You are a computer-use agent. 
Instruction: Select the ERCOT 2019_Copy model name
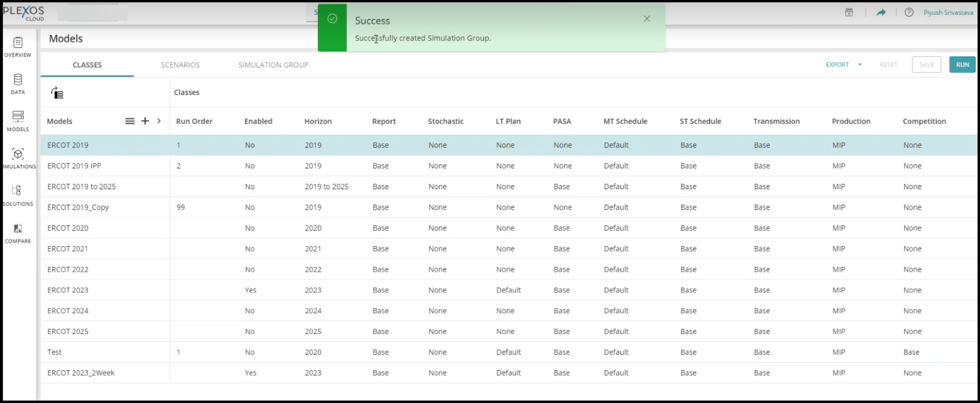(78, 208)
